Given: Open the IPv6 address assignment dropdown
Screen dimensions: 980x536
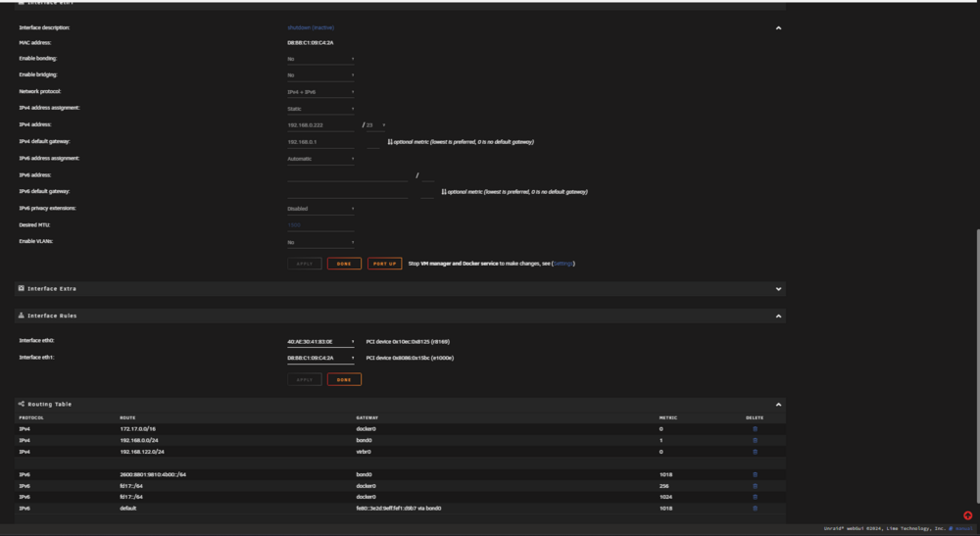Looking at the screenshot, I should [320, 159].
